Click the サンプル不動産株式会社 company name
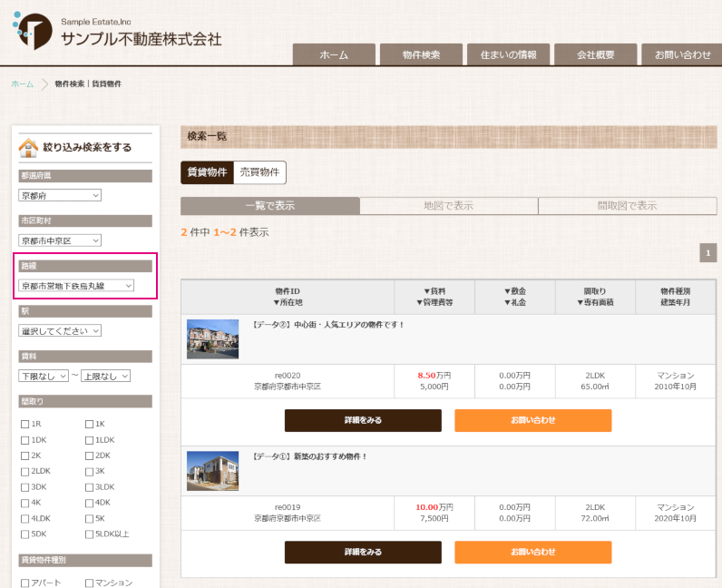The width and height of the screenshot is (722, 588). pos(141,39)
